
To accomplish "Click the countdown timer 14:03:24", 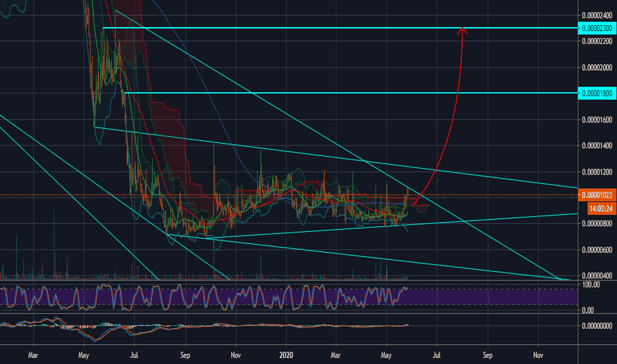I will (601, 208).
